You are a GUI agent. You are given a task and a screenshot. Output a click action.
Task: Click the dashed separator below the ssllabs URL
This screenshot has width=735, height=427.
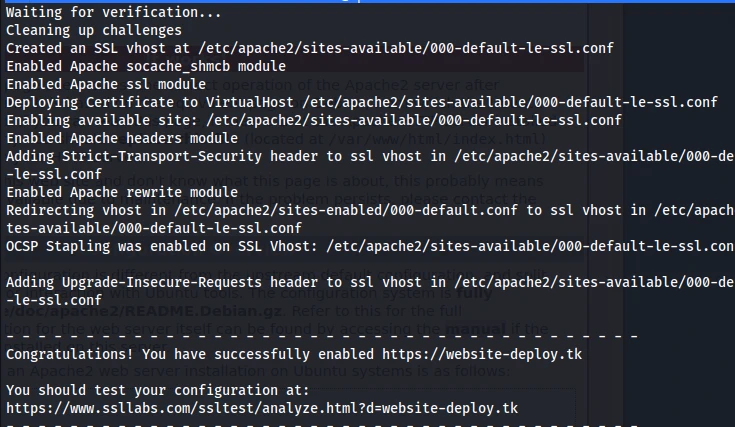pyautogui.click(x=320, y=424)
